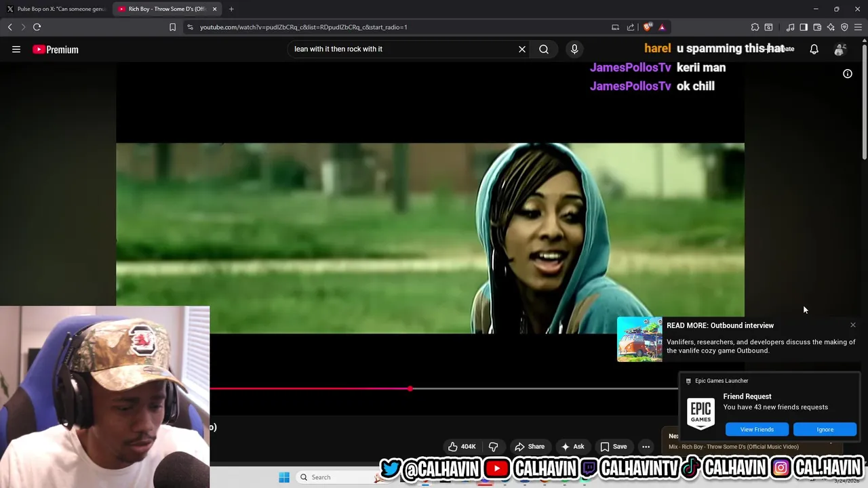868x488 pixels.
Task: Open the toolbar icon right of extensions
Action: click(768, 27)
